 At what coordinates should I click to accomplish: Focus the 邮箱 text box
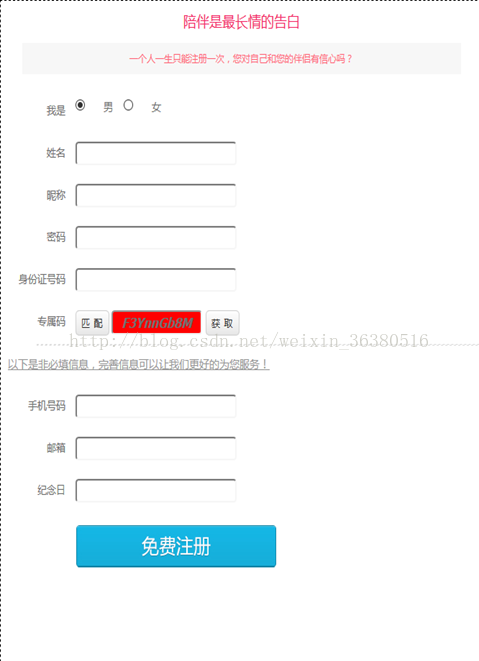156,448
